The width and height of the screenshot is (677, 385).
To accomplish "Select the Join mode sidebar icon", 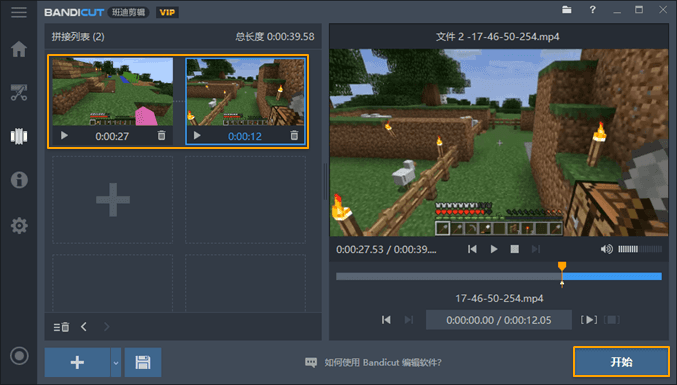I will point(19,136).
